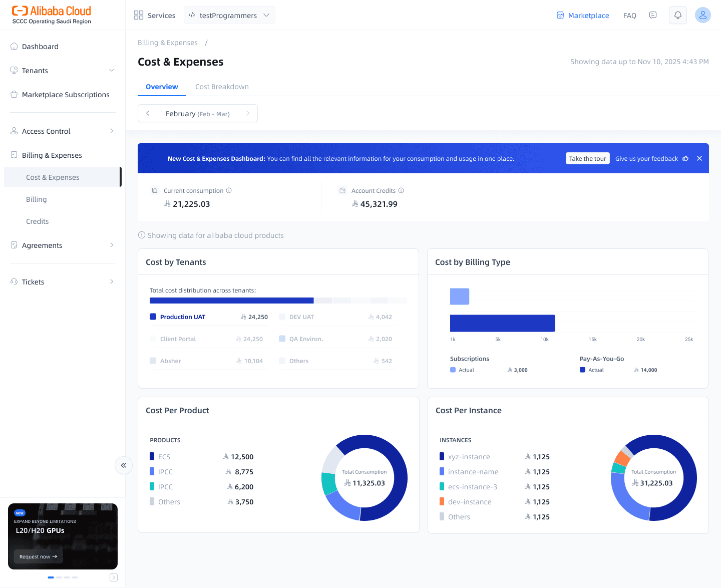The image size is (721, 588).
Task: Click ECS product color swatch
Action: [x=152, y=456]
